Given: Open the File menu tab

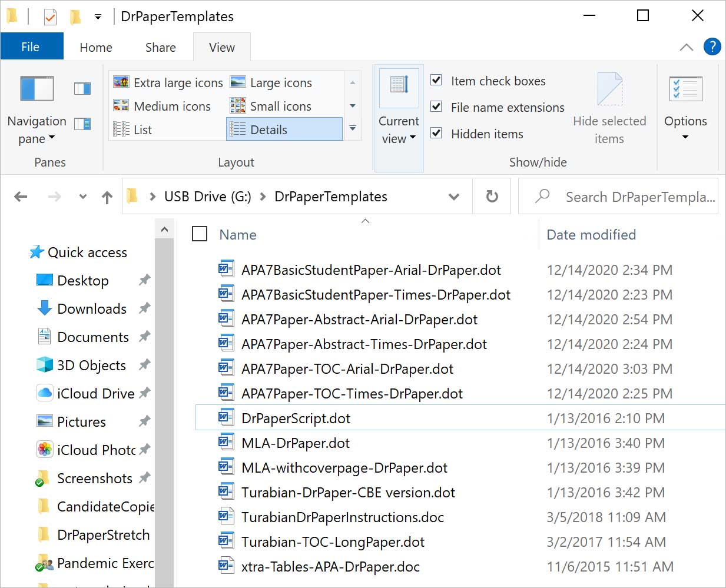Looking at the screenshot, I should pyautogui.click(x=31, y=47).
